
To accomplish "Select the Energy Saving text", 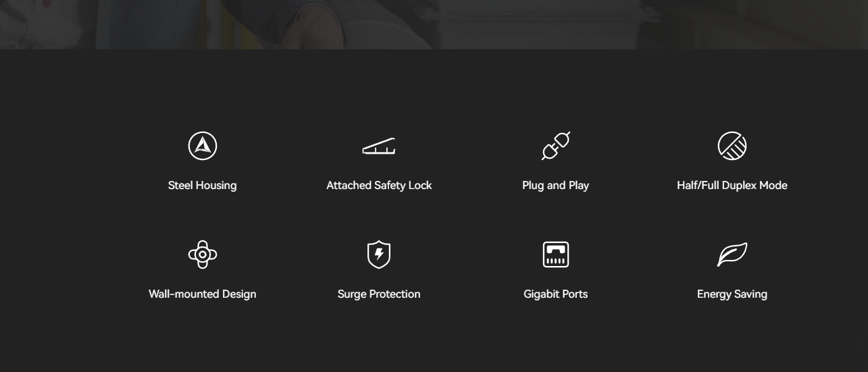I will tap(732, 294).
